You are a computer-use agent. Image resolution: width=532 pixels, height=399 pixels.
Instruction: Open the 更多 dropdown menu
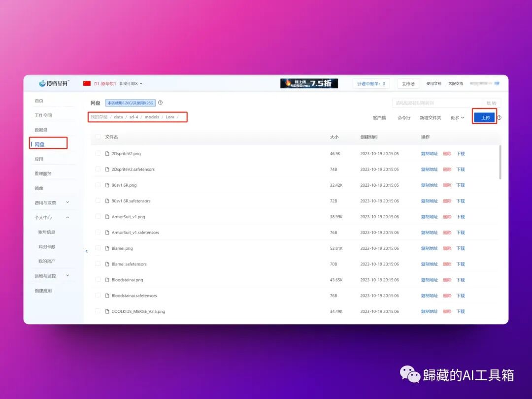point(457,118)
